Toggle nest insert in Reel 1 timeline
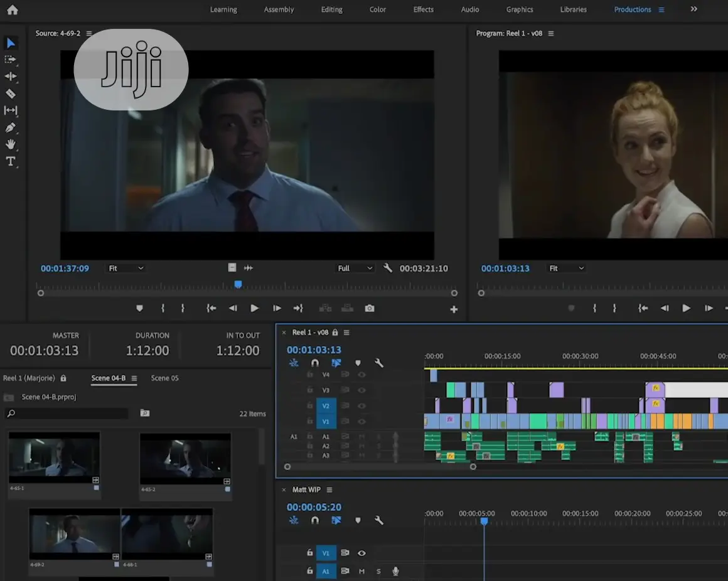The image size is (728, 581). (294, 363)
